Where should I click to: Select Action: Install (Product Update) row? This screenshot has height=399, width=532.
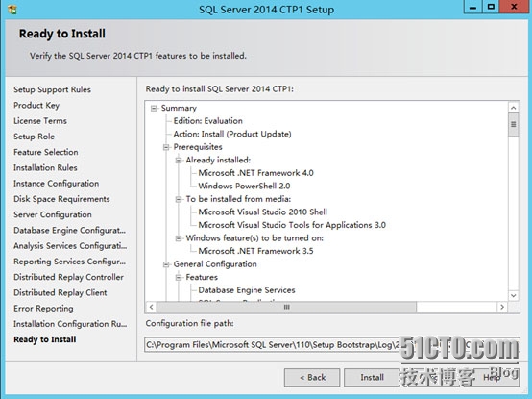[x=232, y=135]
